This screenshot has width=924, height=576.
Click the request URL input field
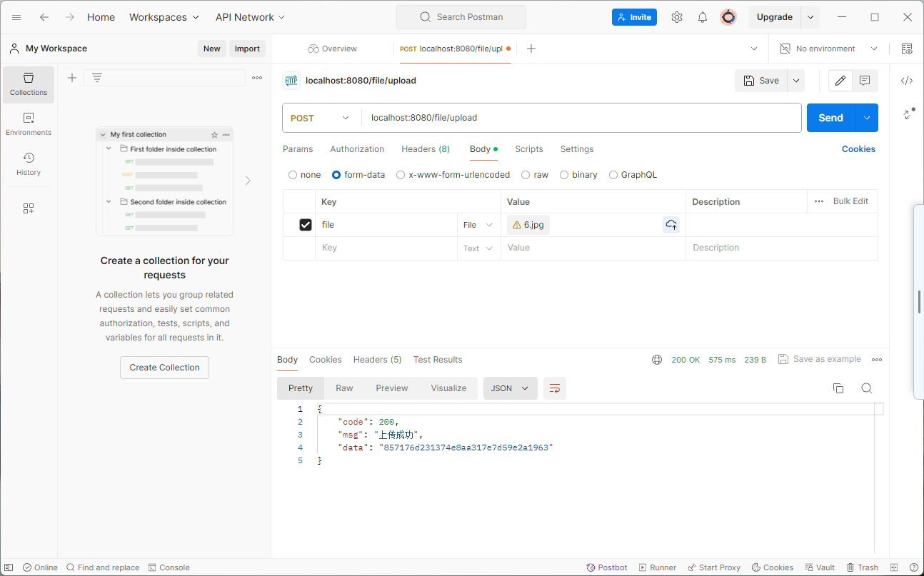point(581,118)
